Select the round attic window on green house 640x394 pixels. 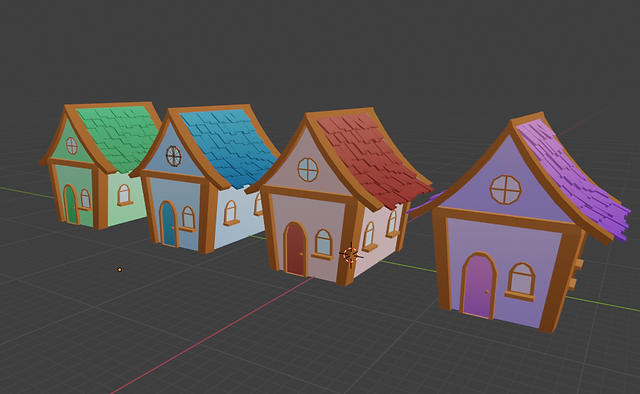coord(72,145)
